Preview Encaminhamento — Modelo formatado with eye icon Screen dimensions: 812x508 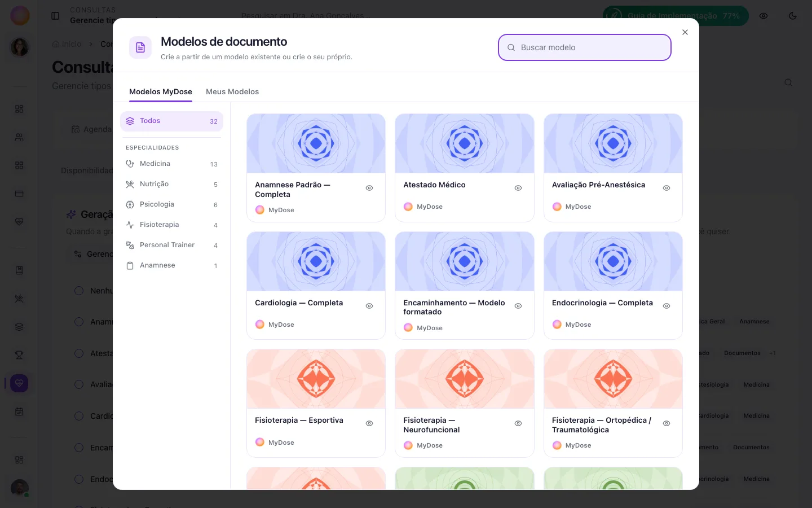[518, 306]
